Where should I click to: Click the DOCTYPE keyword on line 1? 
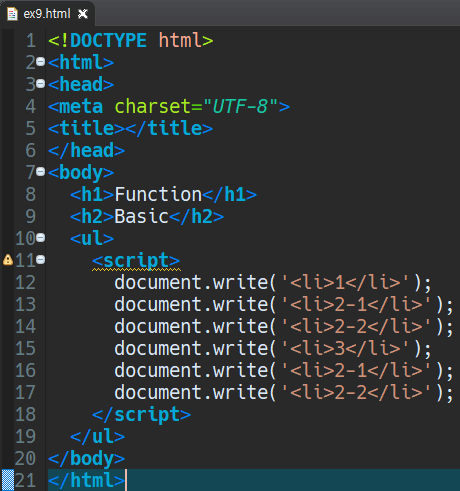[x=108, y=41]
